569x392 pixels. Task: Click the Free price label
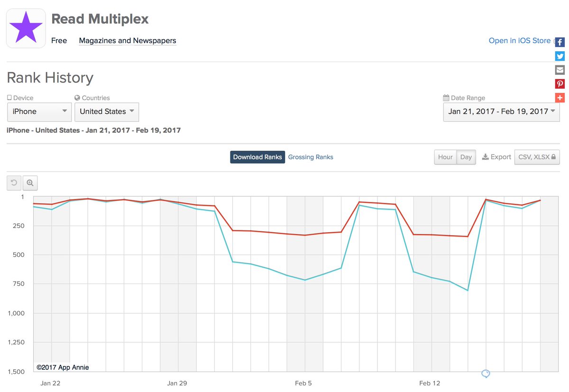click(x=59, y=41)
